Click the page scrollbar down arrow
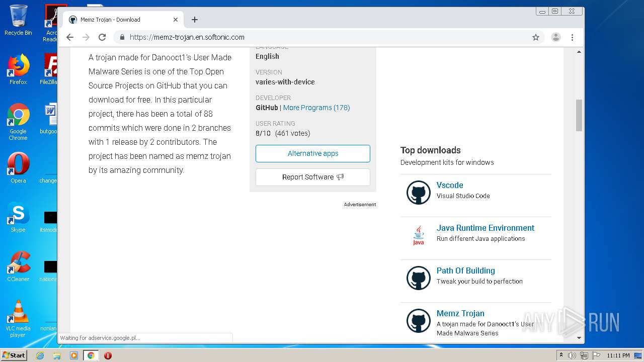Viewport: 644px width, 362px height. [579, 338]
